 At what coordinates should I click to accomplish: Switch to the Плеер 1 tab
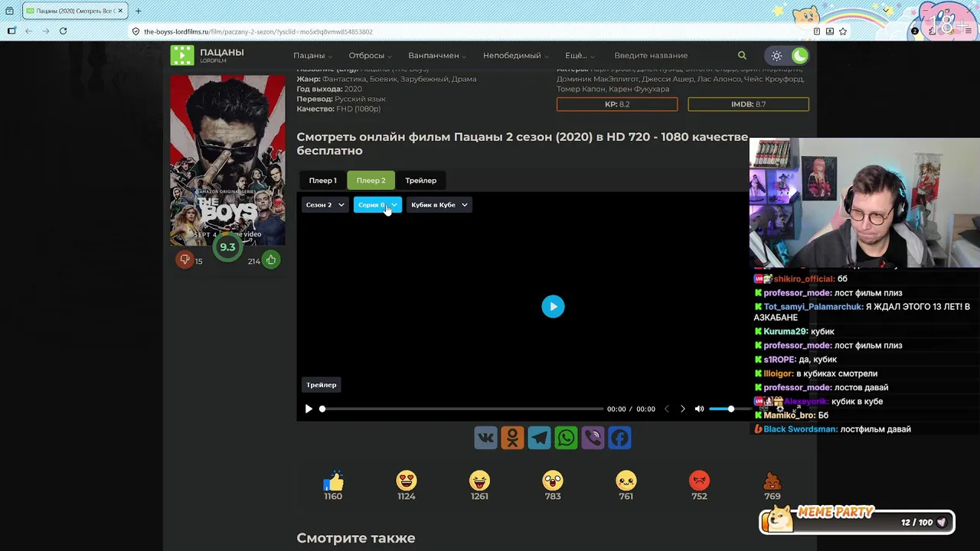point(322,181)
